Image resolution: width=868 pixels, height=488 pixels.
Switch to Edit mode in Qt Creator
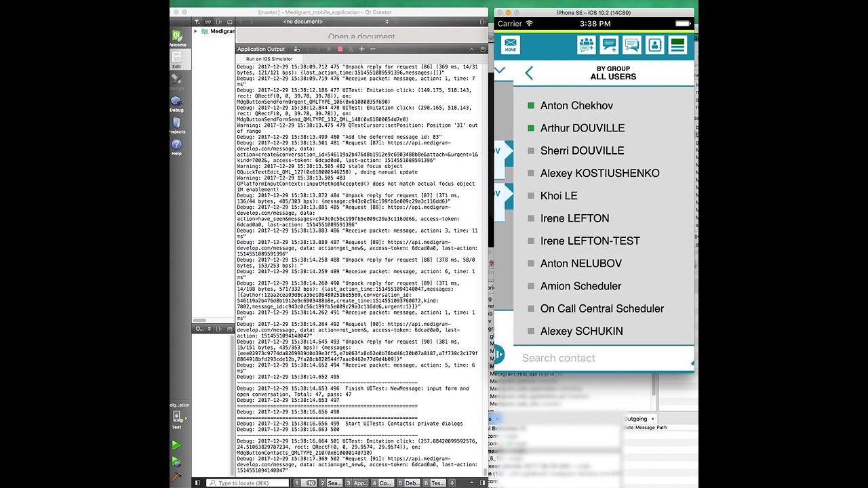click(176, 60)
